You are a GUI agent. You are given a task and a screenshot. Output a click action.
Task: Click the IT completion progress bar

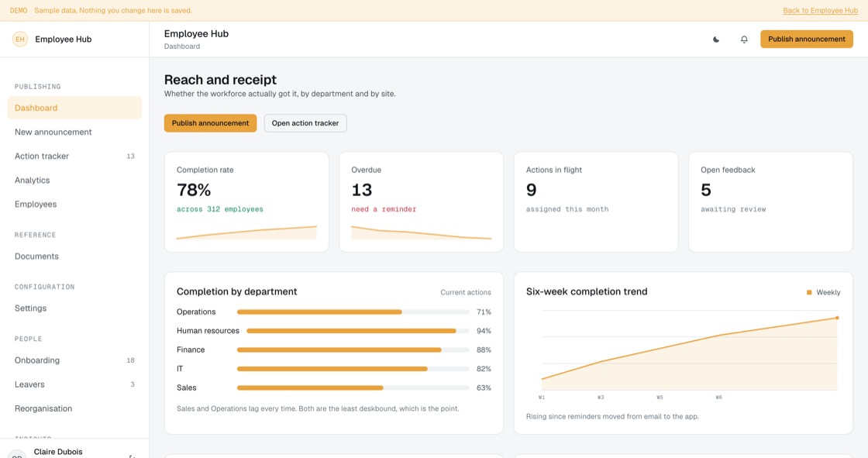[353, 369]
